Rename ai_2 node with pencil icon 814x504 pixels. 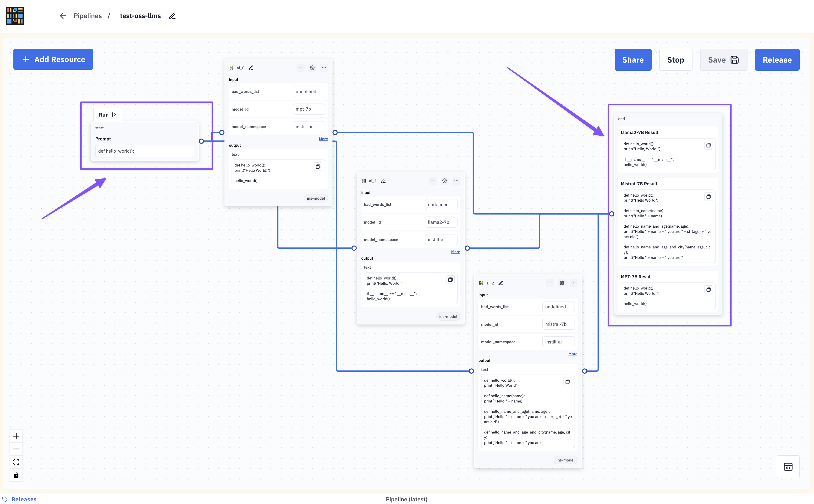(x=500, y=283)
